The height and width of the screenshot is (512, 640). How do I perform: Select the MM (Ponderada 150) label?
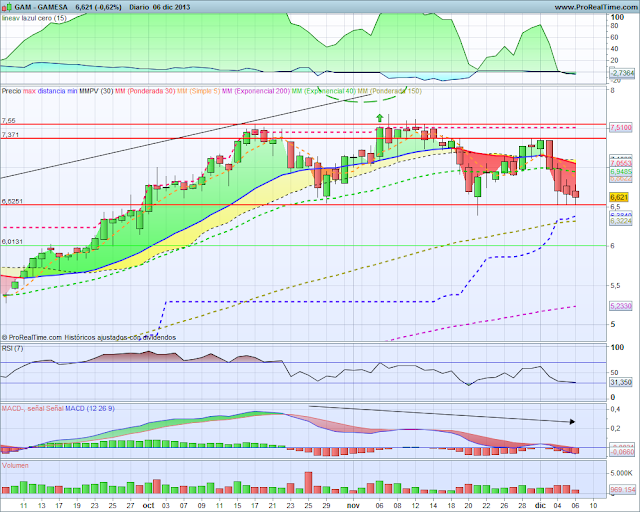pos(390,91)
